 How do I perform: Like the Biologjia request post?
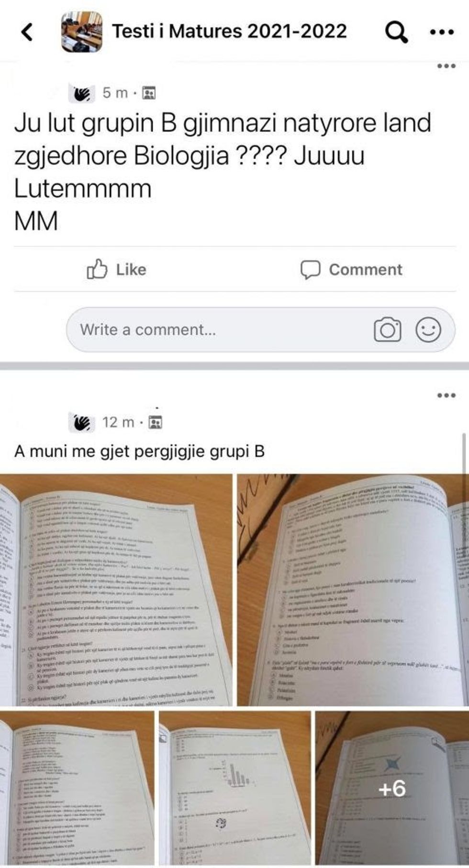(116, 269)
